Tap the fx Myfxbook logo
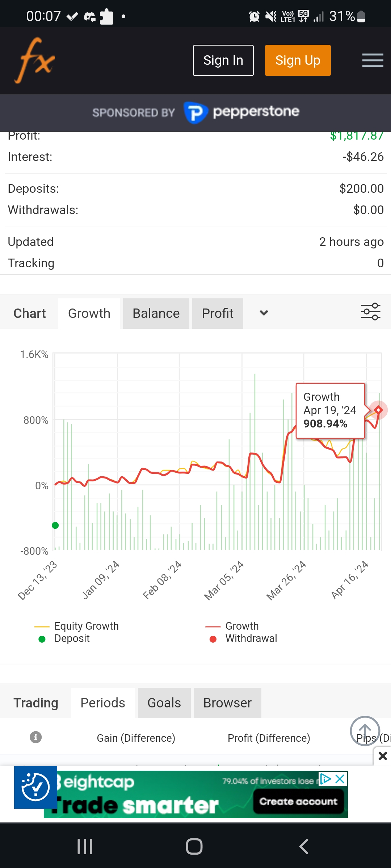 click(35, 60)
